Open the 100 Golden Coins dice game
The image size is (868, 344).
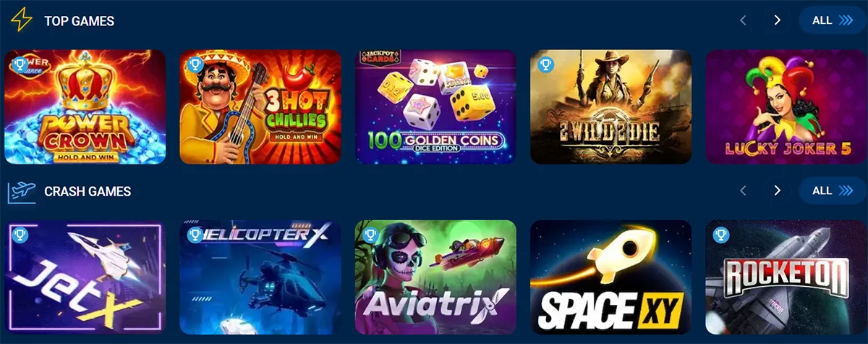pos(435,107)
